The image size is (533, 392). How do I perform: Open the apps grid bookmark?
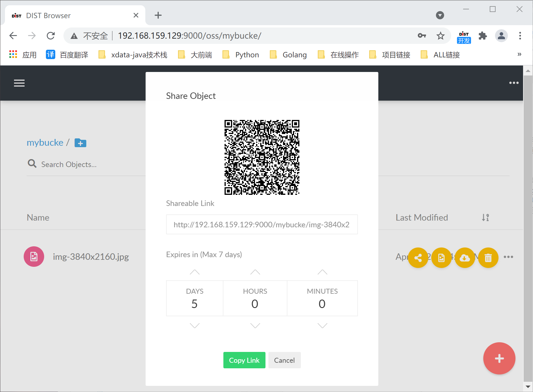coord(23,55)
